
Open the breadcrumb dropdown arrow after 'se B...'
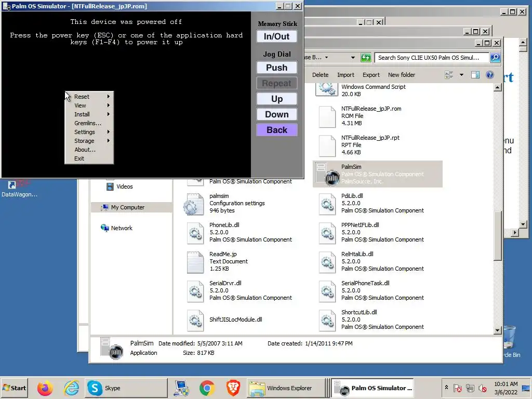click(326, 58)
